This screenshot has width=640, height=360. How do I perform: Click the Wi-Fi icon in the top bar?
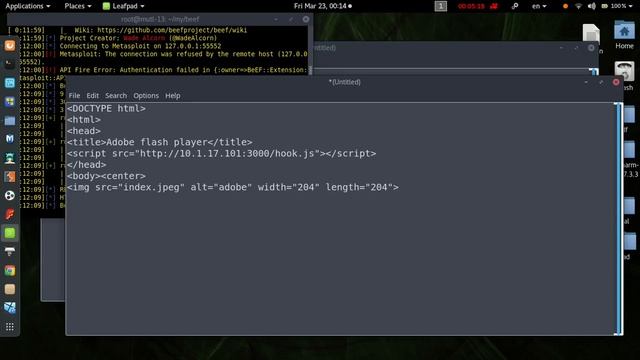(x=578, y=6)
